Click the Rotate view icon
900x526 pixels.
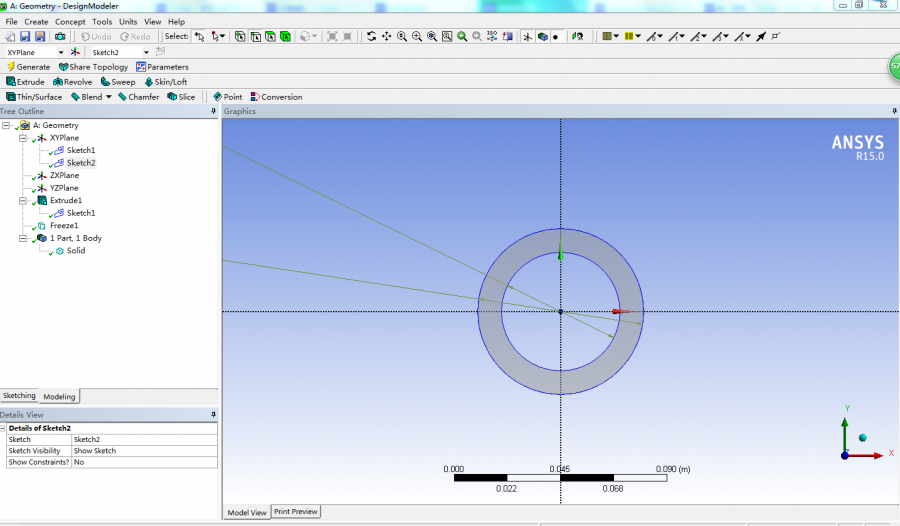pyautogui.click(x=371, y=37)
